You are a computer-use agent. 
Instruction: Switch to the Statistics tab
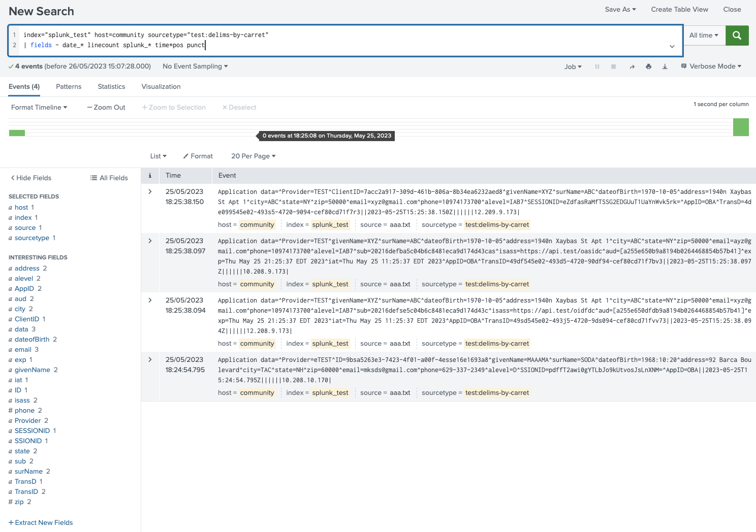pyautogui.click(x=111, y=87)
